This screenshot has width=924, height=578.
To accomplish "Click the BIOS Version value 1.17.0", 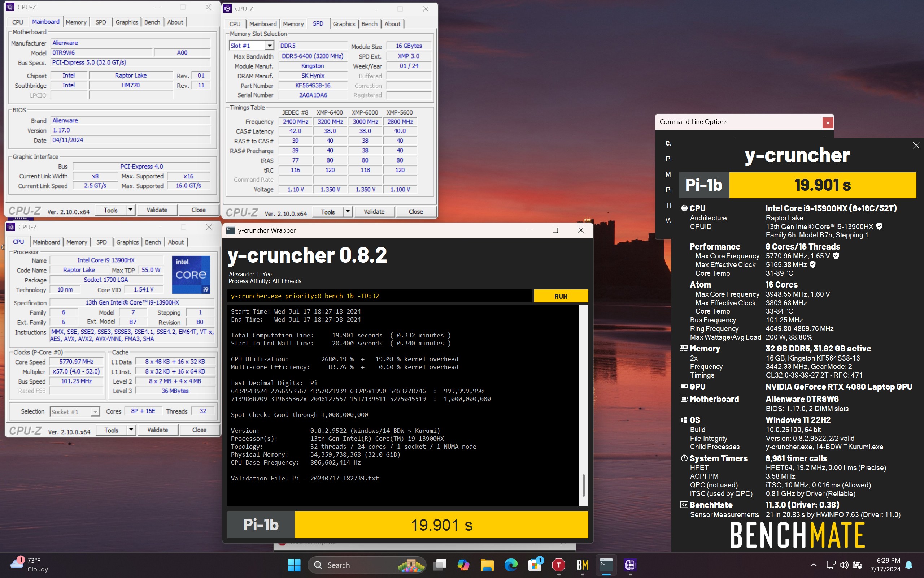I will click(x=131, y=130).
